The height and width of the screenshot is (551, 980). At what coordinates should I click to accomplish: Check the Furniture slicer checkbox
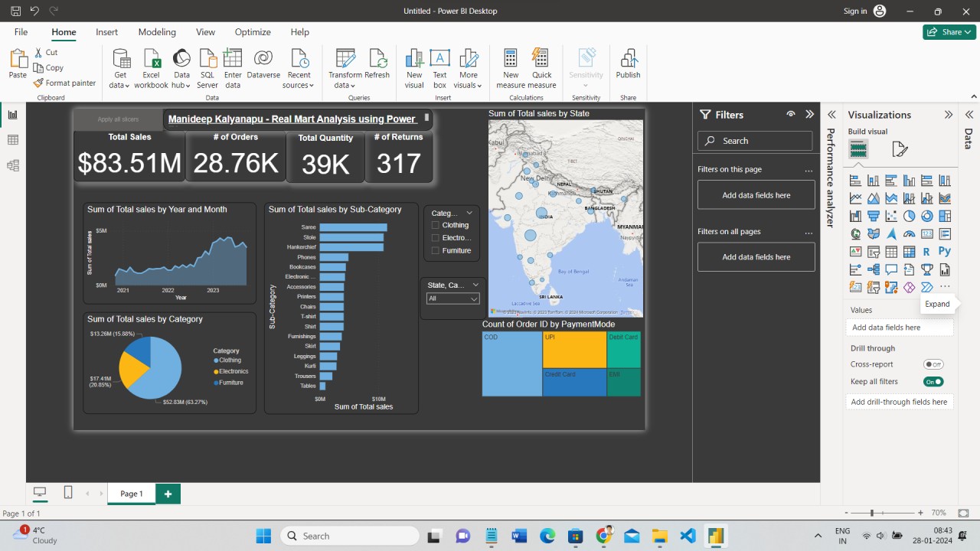[436, 250]
